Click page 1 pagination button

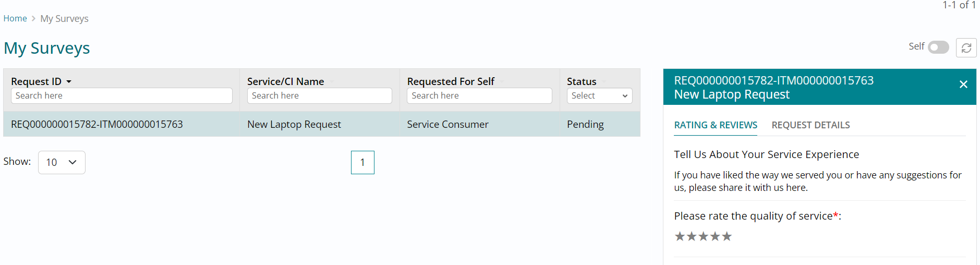coord(362,162)
